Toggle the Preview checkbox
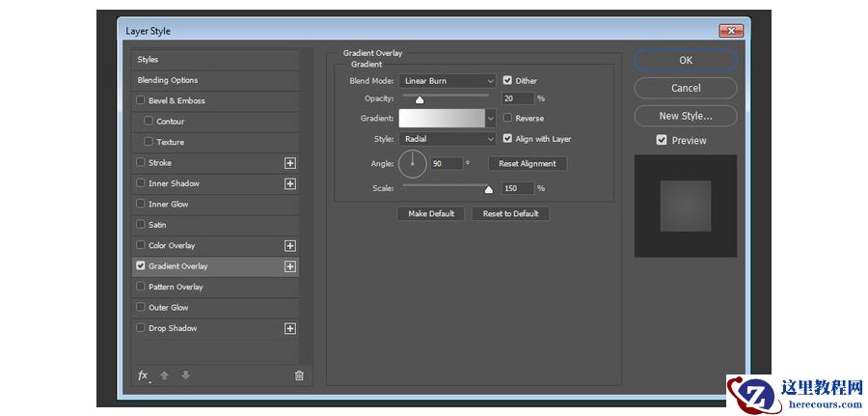868x416 pixels. [662, 140]
